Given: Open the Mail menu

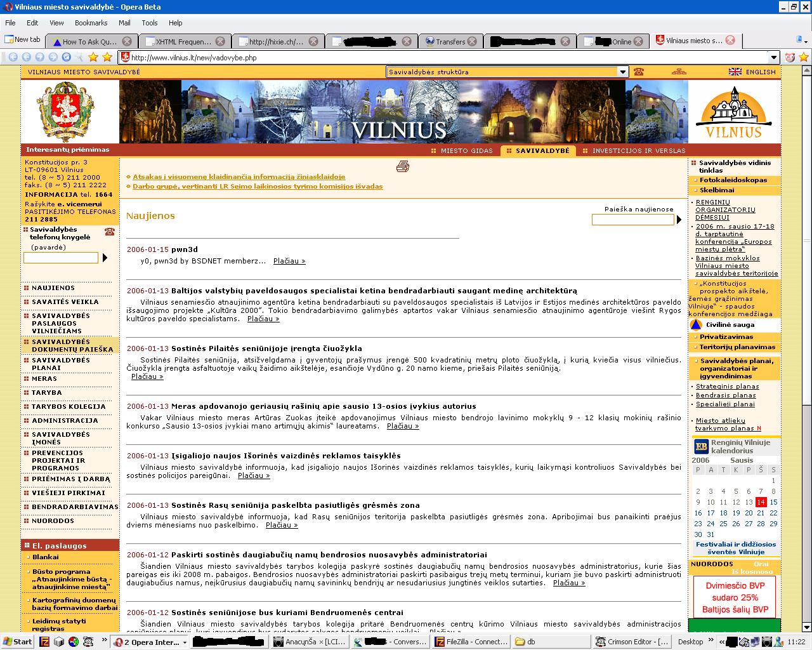Looking at the screenshot, I should click(x=124, y=23).
